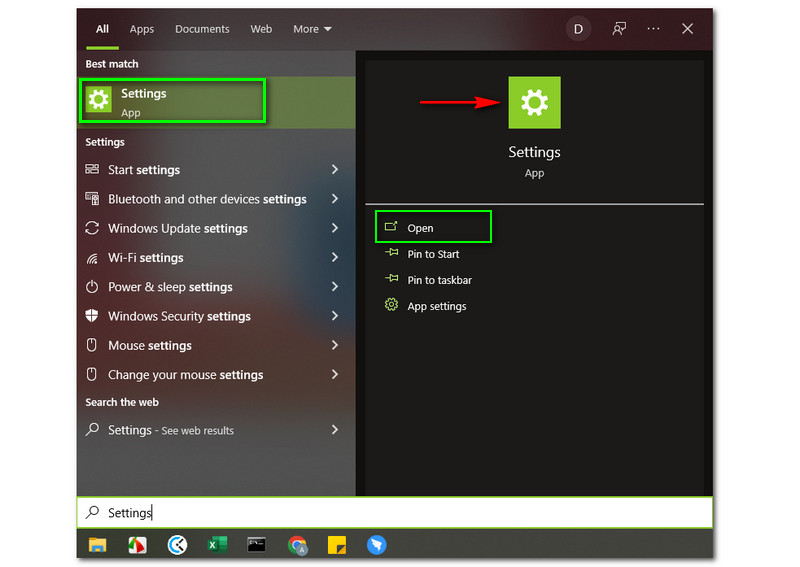Click the large Settings gear icon in preview pane
This screenshot has height=567, width=800.
point(534,102)
